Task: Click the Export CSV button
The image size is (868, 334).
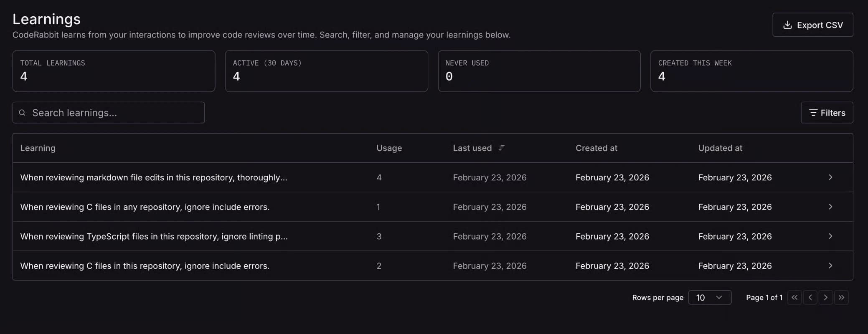Action: coord(812,25)
